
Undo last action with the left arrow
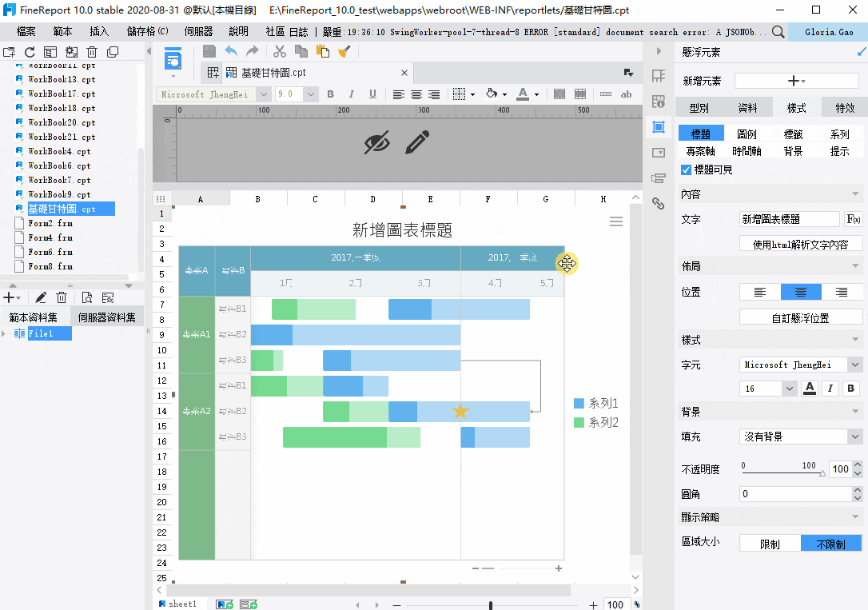tap(231, 51)
